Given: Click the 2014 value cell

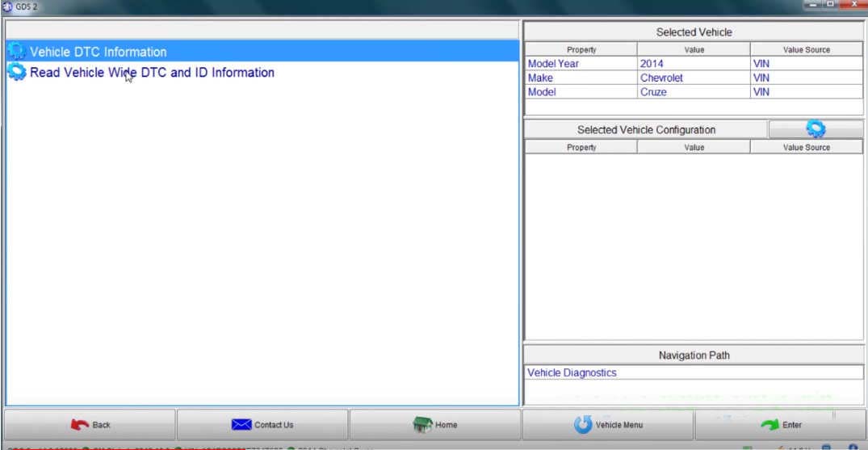Looking at the screenshot, I should (694, 64).
